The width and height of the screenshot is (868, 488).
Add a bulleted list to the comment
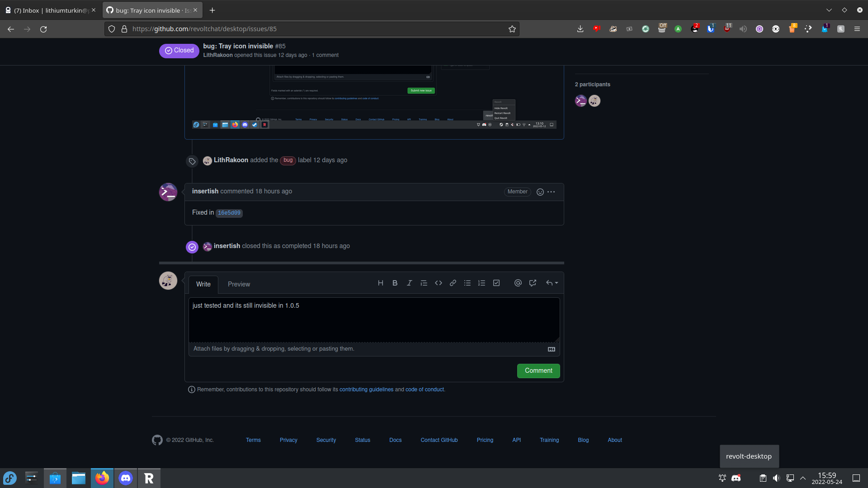point(467,283)
